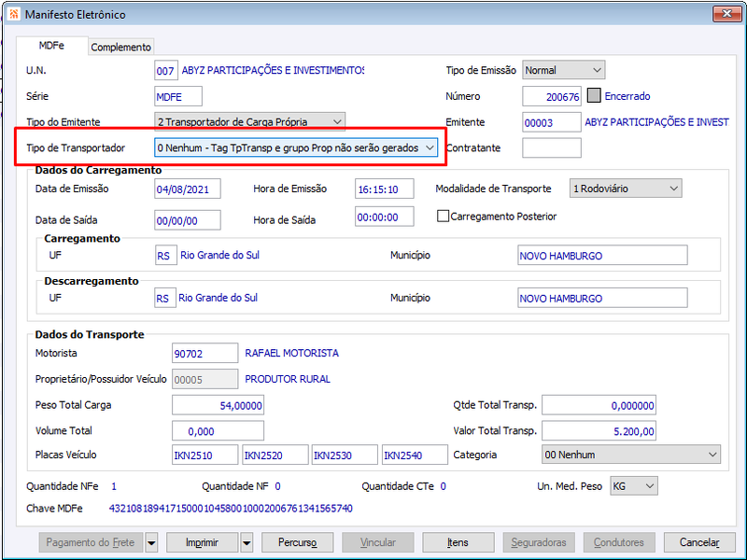747x560 pixels.
Task: Open the Tipo de Transportador dropdown
Action: (296, 147)
